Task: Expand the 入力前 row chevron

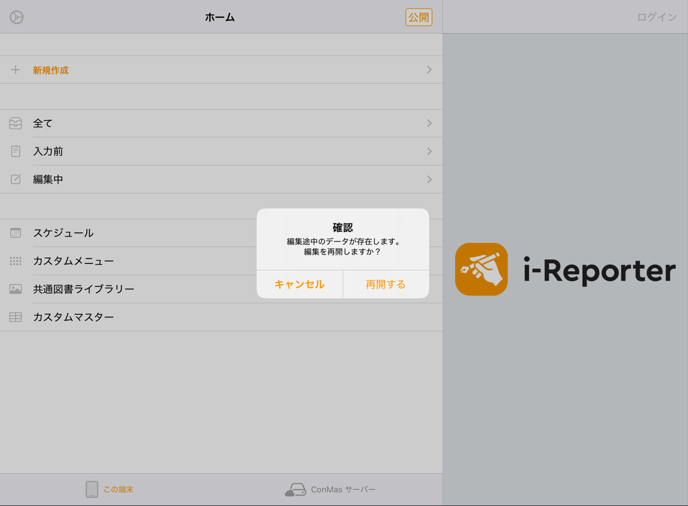Action: coord(429,151)
